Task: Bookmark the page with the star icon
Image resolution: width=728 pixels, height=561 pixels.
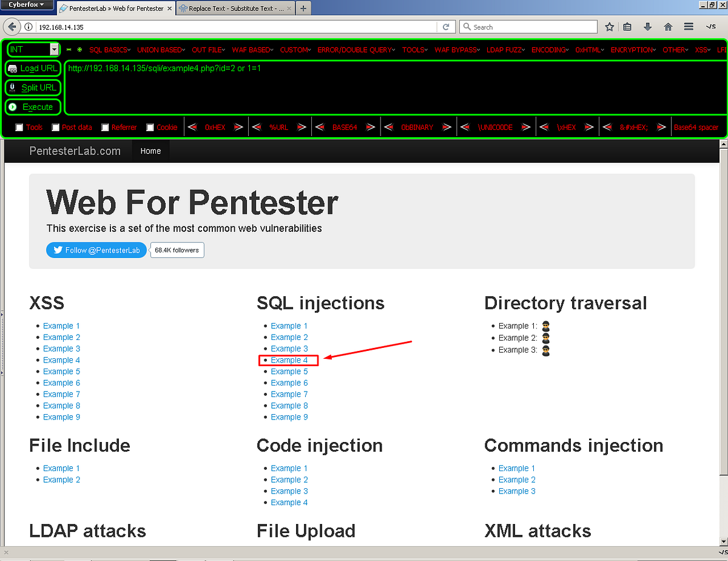Action: (x=608, y=27)
